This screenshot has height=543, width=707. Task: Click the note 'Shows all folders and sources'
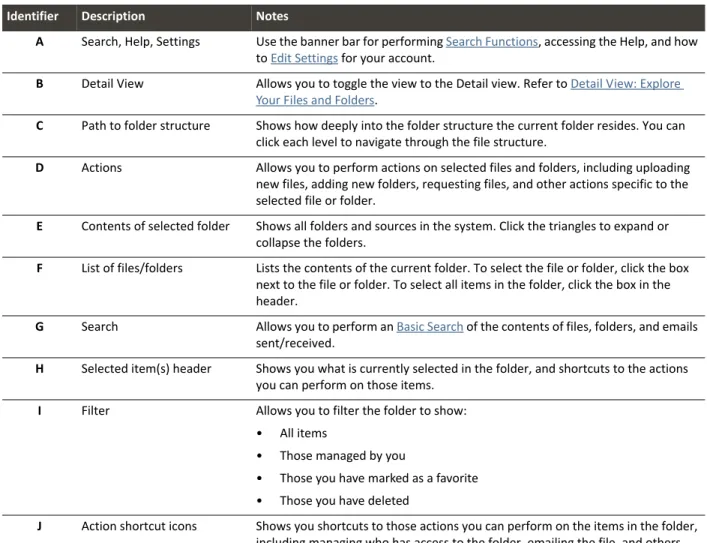click(462, 235)
